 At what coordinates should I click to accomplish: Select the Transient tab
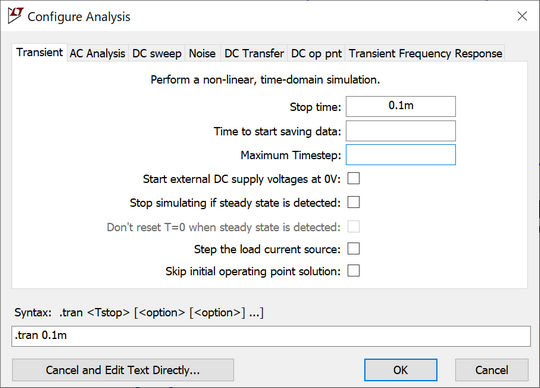(x=40, y=52)
